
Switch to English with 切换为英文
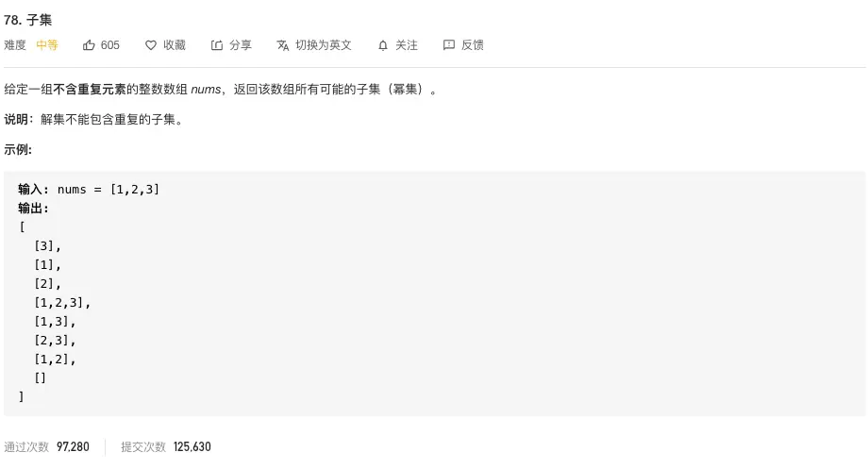[324, 45]
